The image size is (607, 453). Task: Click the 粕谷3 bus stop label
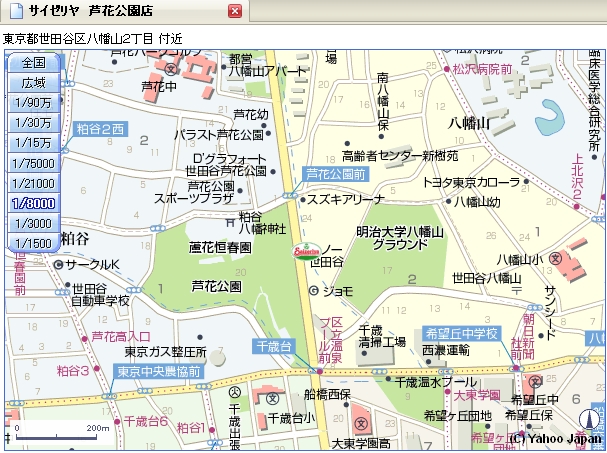(73, 371)
